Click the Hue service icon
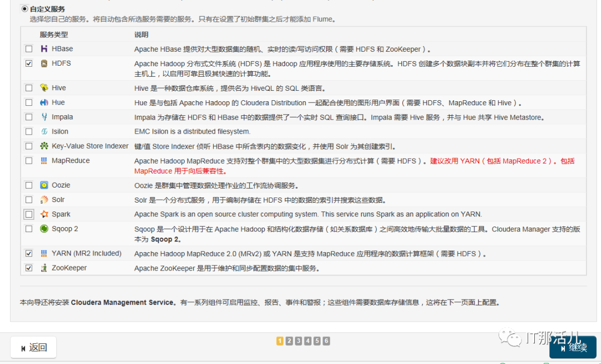This screenshot has width=601, height=364. (x=44, y=102)
